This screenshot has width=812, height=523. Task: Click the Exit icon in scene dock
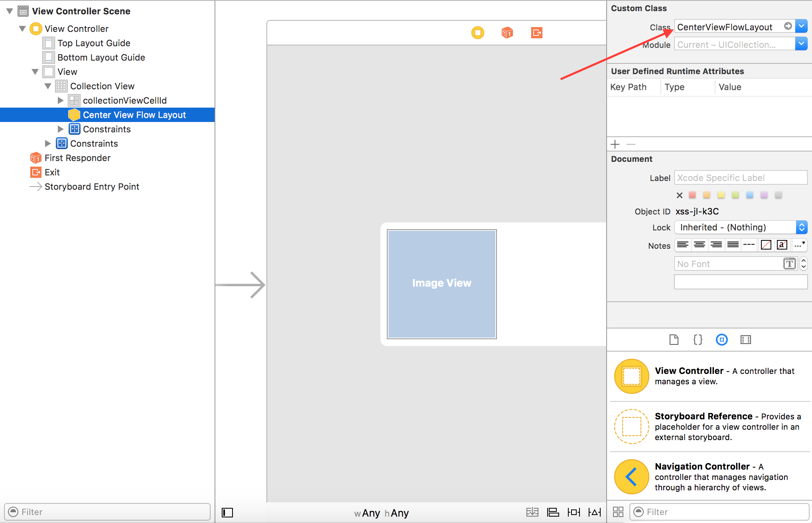click(x=537, y=33)
